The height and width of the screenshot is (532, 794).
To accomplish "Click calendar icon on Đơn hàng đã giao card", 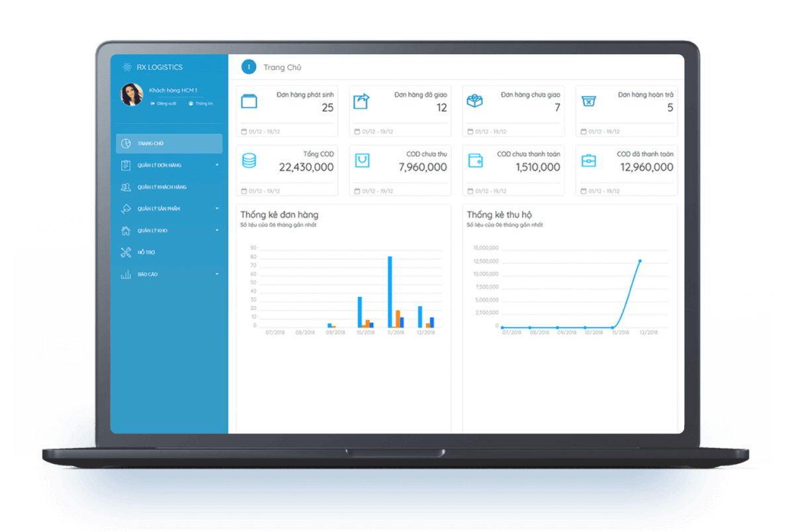I will pyautogui.click(x=357, y=132).
